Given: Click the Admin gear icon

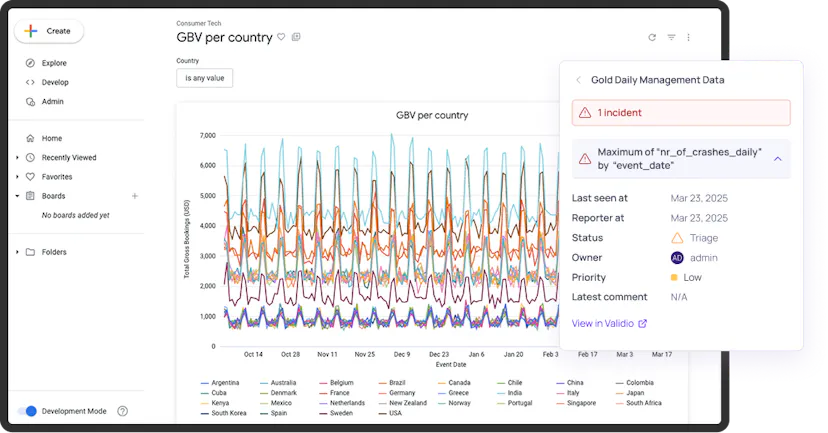Looking at the screenshot, I should (30, 101).
